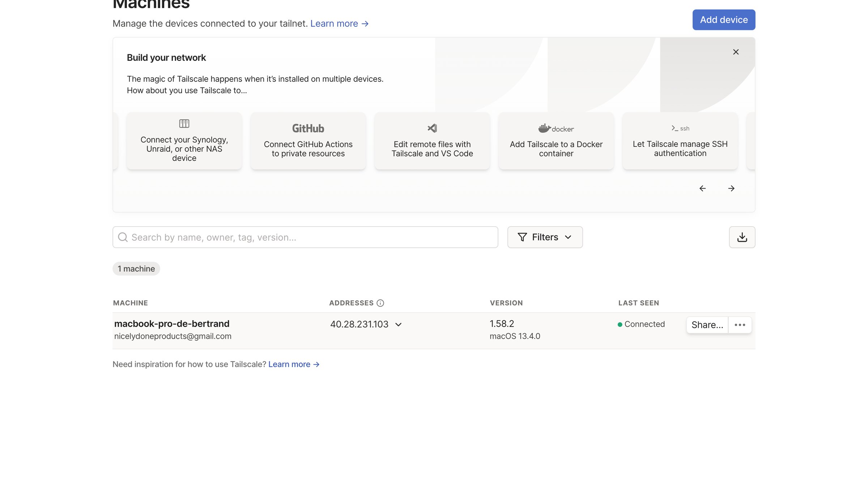The width and height of the screenshot is (868, 480).
Task: Click the ADDRESSES column header label
Action: [351, 303]
